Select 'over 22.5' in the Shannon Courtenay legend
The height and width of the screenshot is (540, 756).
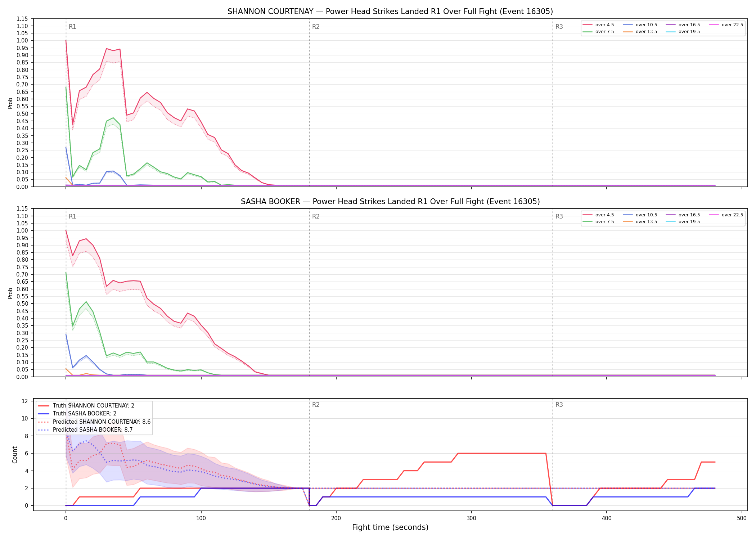click(726, 25)
